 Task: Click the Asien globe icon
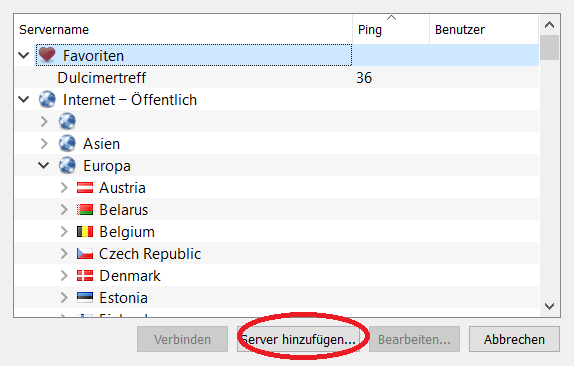(67, 143)
